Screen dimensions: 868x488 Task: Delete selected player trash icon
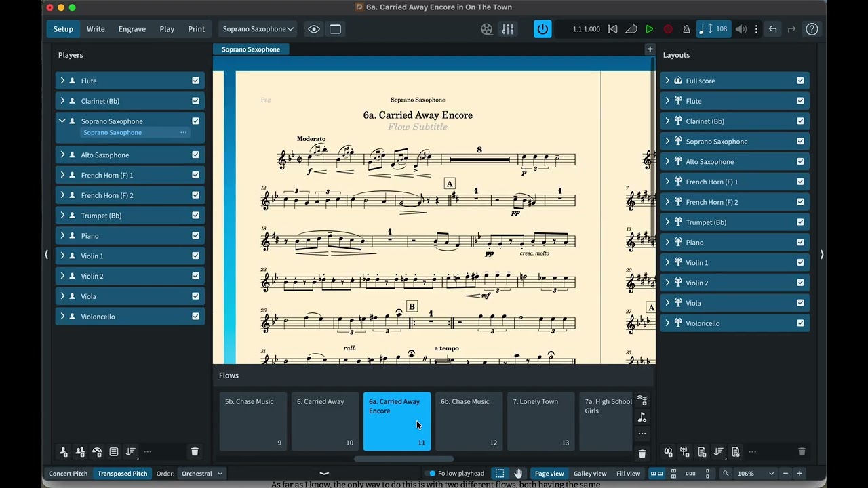[x=195, y=452]
